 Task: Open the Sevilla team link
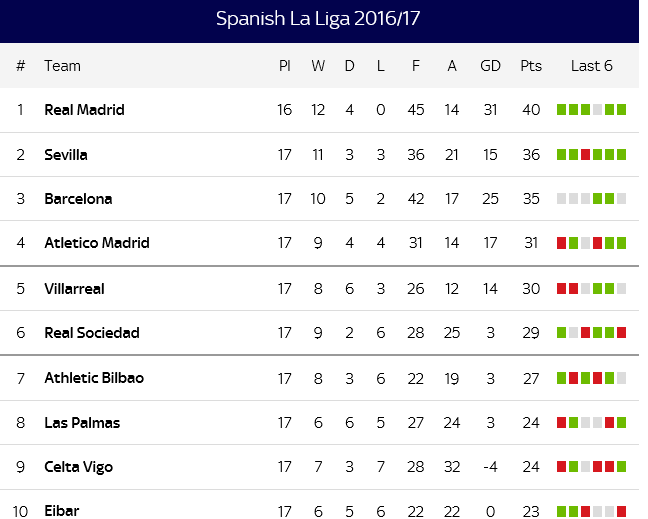(x=66, y=155)
